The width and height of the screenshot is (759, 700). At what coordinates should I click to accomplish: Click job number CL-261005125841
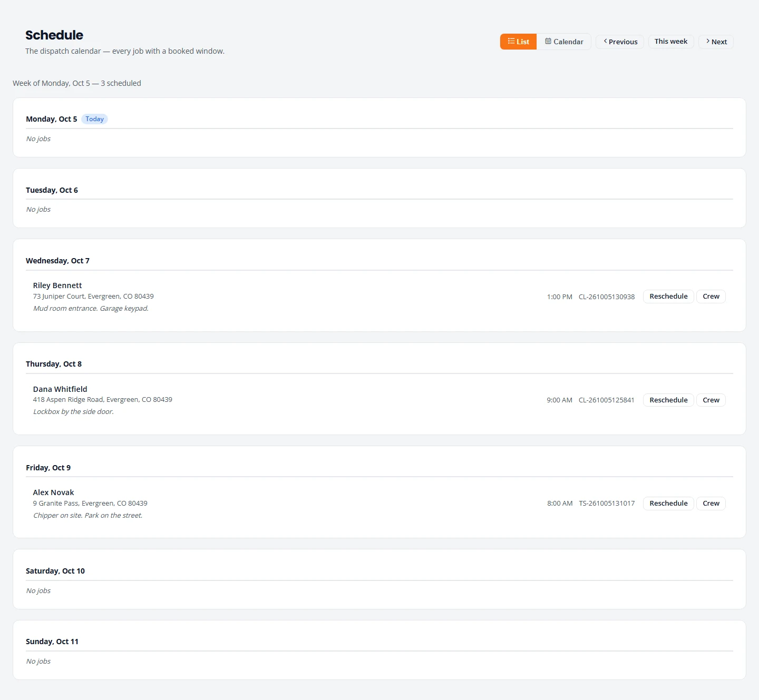607,400
